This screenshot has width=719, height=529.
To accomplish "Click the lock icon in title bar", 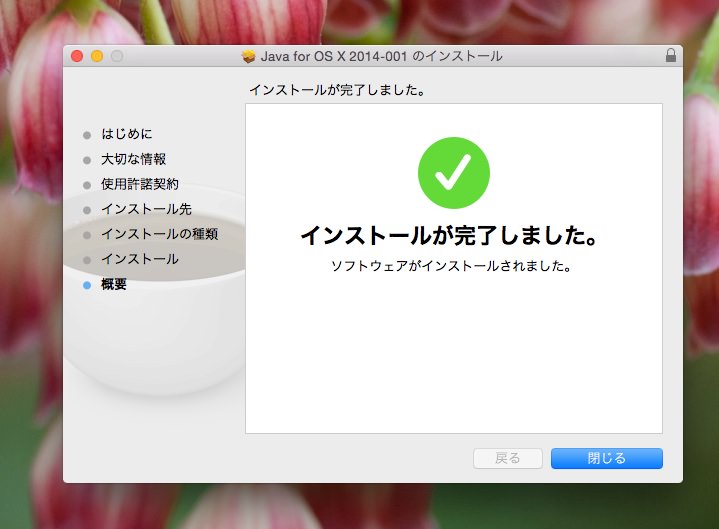I will (x=670, y=55).
